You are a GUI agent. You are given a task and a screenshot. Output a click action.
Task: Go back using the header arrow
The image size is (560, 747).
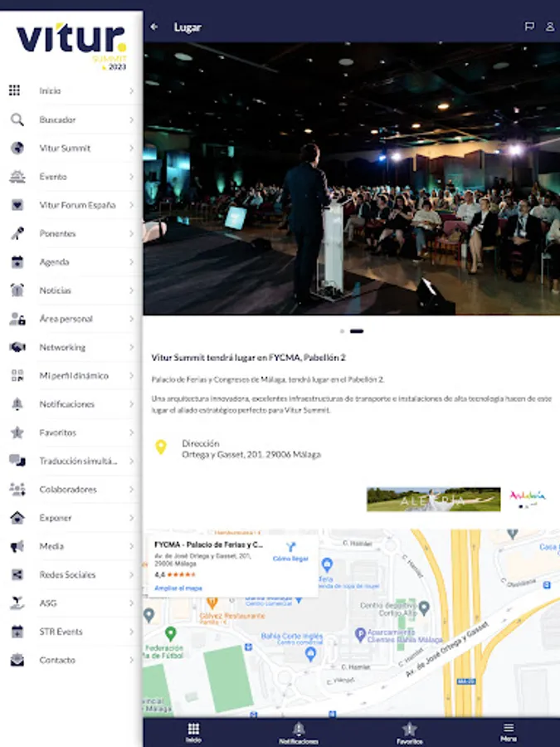pyautogui.click(x=154, y=27)
